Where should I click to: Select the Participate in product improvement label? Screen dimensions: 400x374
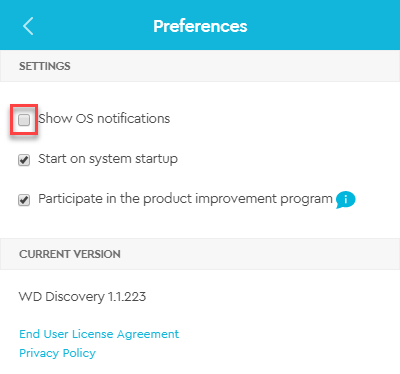point(185,199)
